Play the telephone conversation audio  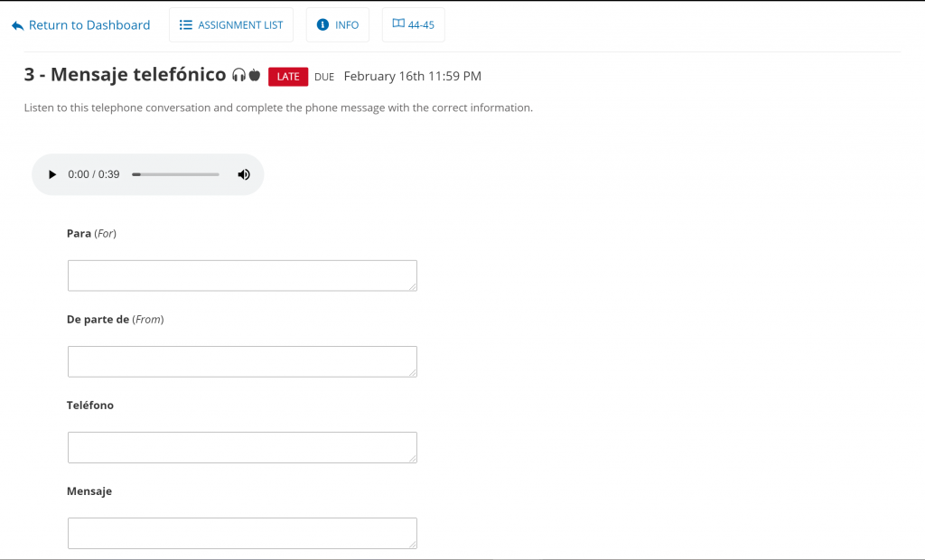point(52,174)
